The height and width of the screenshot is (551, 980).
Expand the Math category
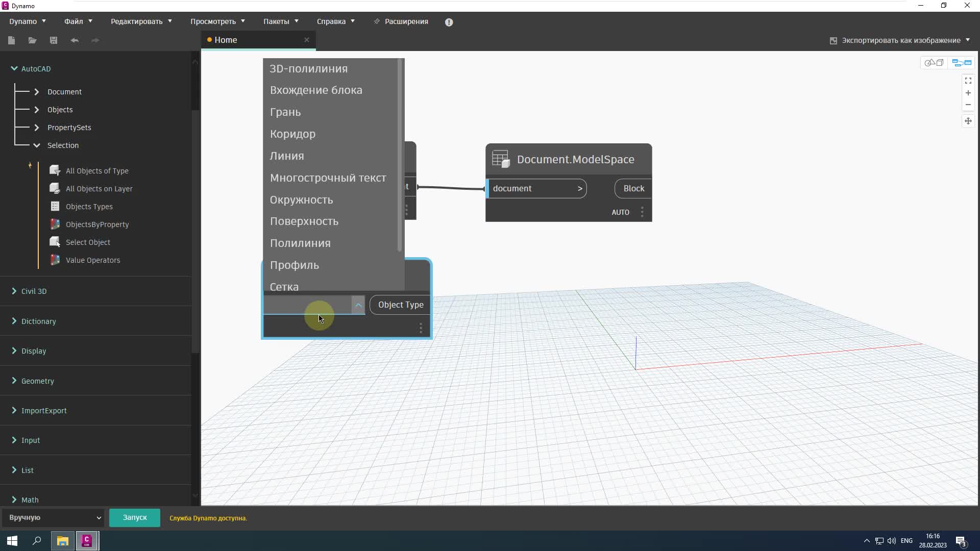tap(14, 499)
